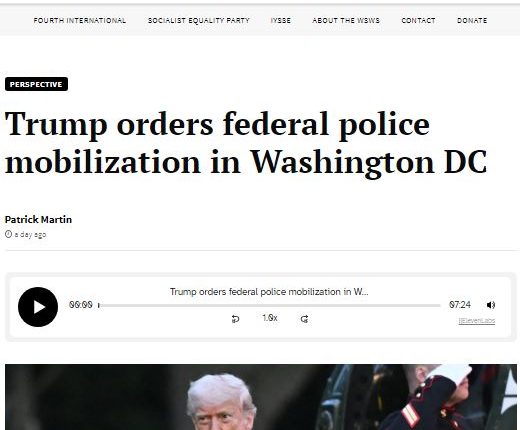Viewport: 520px width, 430px height.
Task: Open the Fourth International menu item
Action: (80, 21)
